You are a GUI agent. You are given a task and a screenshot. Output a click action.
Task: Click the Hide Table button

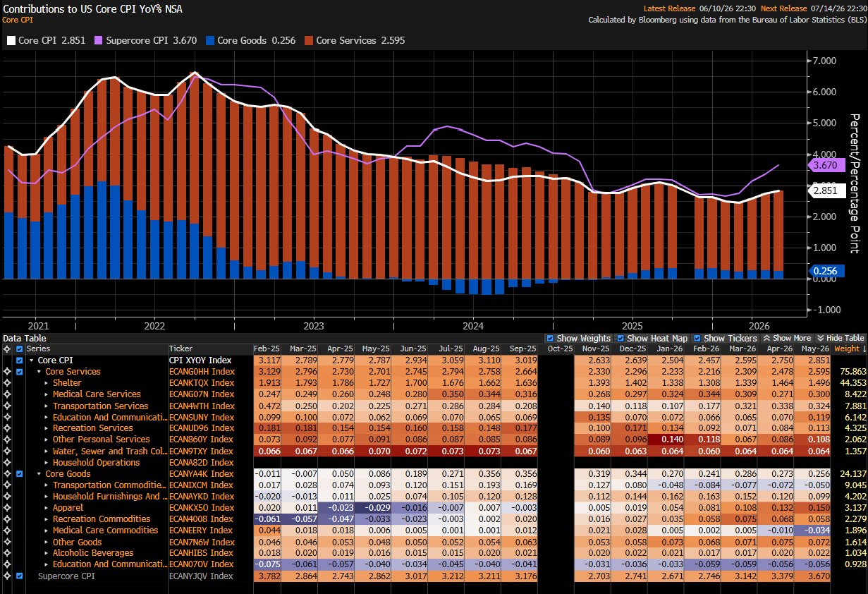click(841, 339)
